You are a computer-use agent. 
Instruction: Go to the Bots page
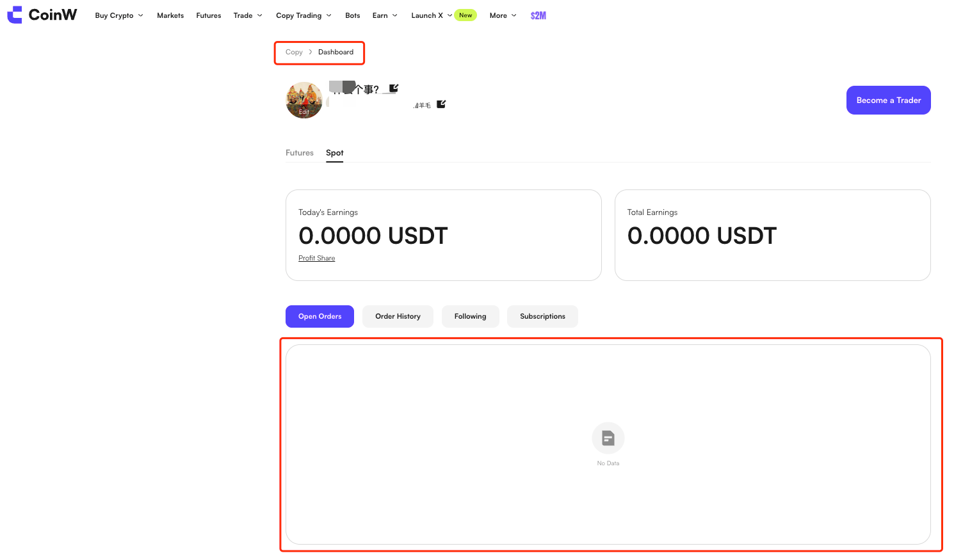coord(353,15)
